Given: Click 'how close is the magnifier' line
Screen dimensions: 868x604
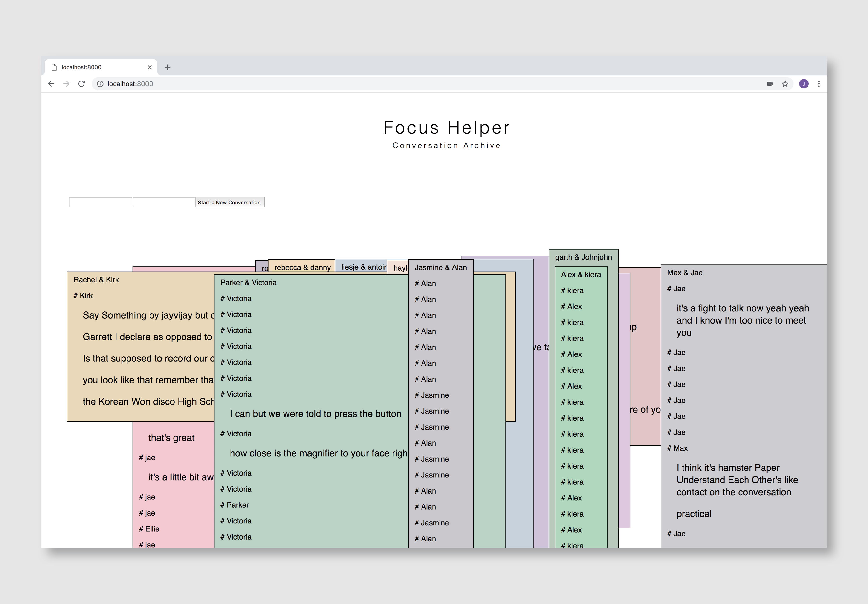Looking at the screenshot, I should coord(319,453).
